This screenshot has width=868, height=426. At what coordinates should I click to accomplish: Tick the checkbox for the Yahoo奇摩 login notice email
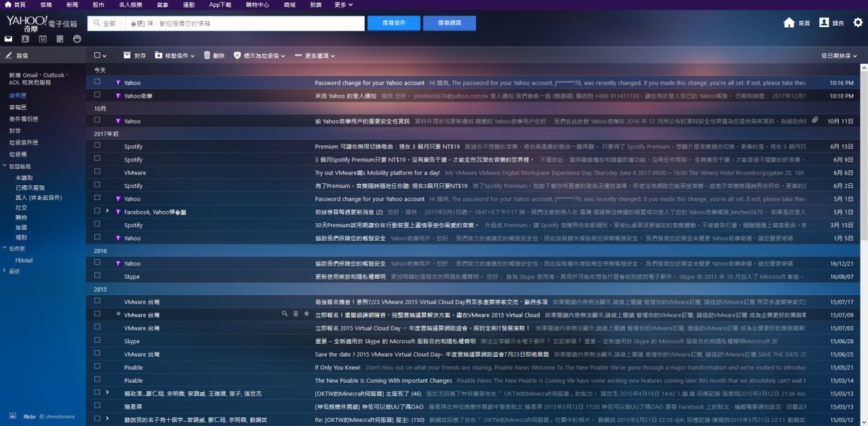(x=97, y=96)
